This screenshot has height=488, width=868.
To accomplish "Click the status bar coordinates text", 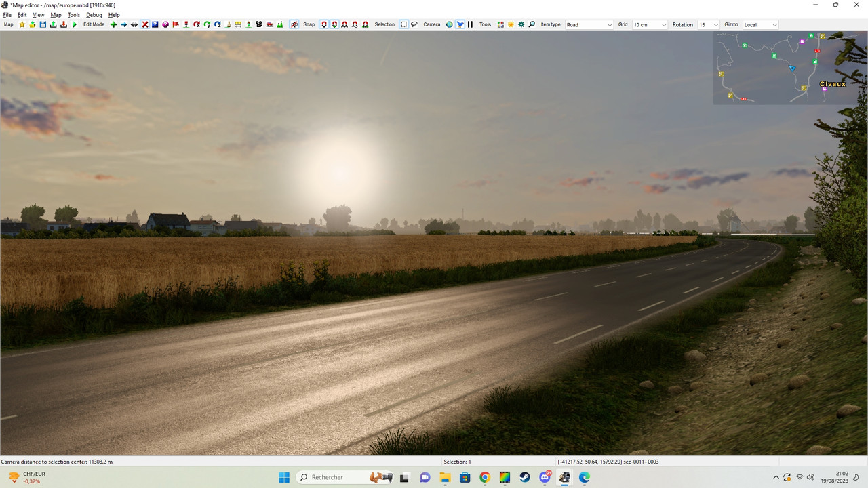I will pyautogui.click(x=608, y=462).
